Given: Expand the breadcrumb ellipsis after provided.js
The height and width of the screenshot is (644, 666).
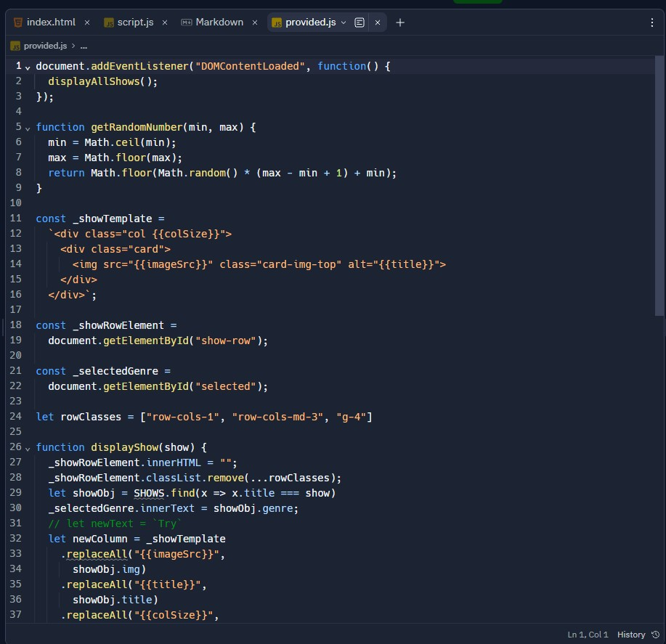Looking at the screenshot, I should (83, 45).
